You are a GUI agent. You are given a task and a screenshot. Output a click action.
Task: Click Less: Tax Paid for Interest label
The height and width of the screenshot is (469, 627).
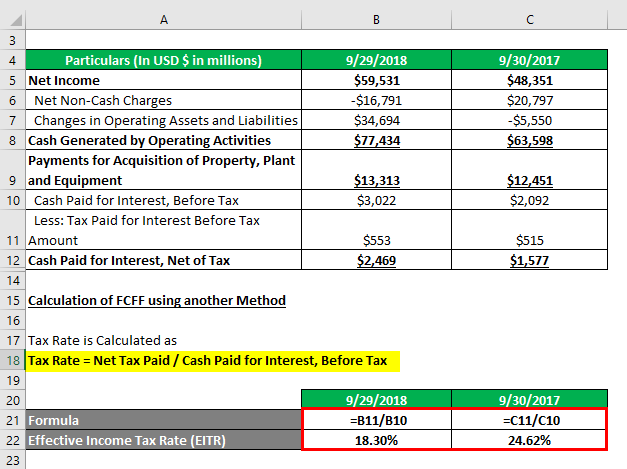click(x=164, y=230)
